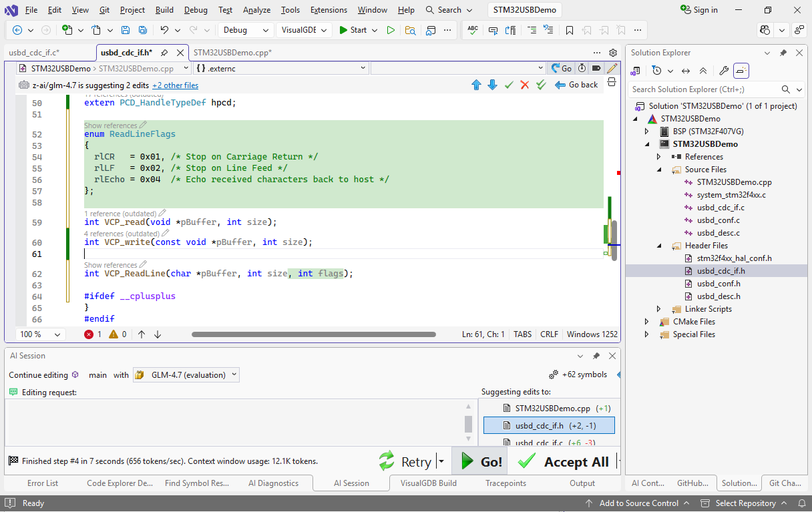The image size is (812, 512).
Task: Expand the Linker Scripts folder
Action: click(x=659, y=309)
